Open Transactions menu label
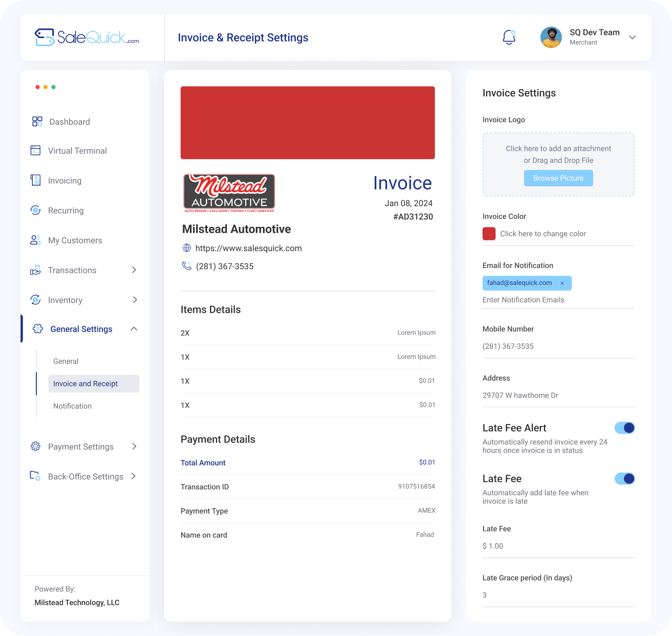The height and width of the screenshot is (636, 672). [72, 270]
